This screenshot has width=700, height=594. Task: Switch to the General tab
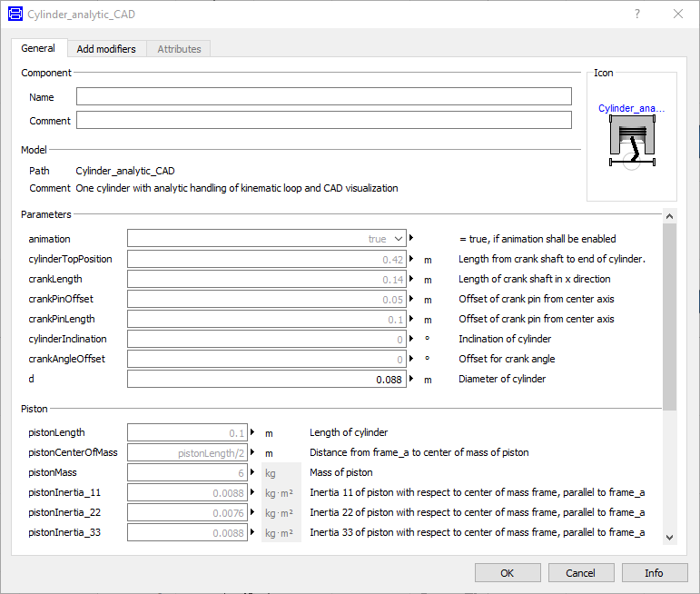pyautogui.click(x=38, y=48)
